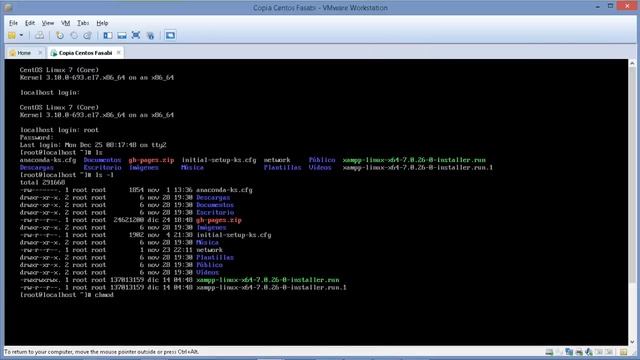
Task: Click 'initial-setup-ks.cfg' in ls -l listing
Action: tap(233, 235)
